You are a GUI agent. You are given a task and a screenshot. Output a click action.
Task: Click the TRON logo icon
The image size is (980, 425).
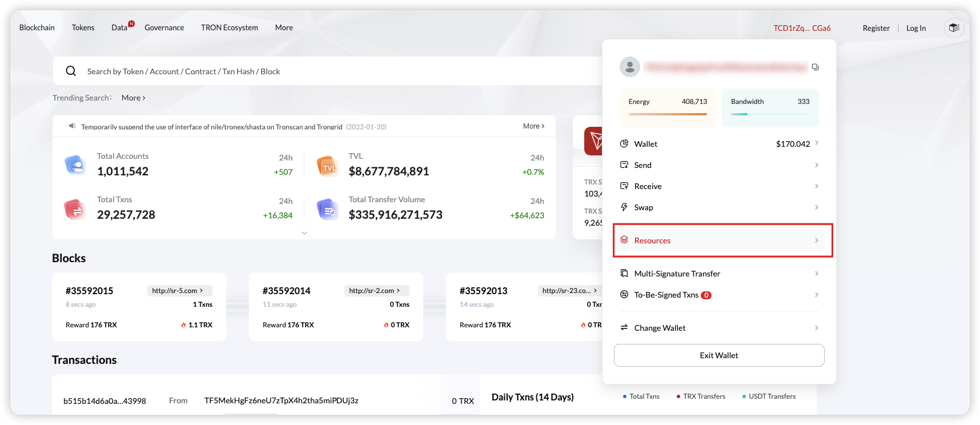click(593, 141)
